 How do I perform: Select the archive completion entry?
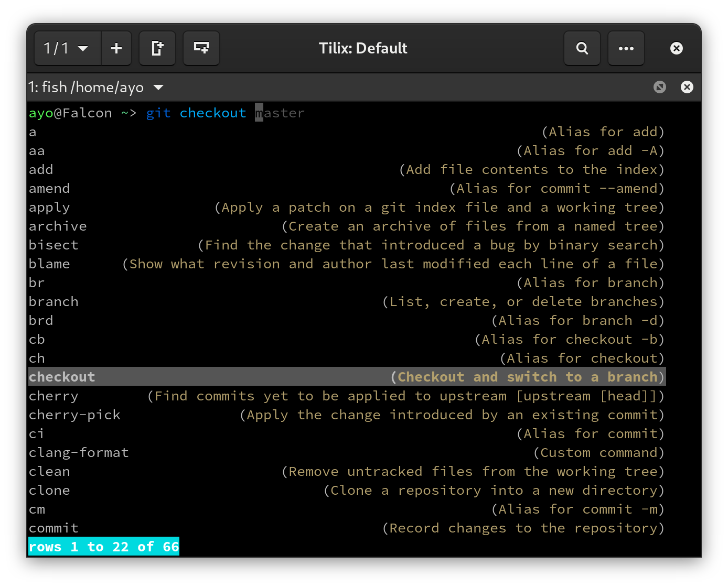click(58, 226)
